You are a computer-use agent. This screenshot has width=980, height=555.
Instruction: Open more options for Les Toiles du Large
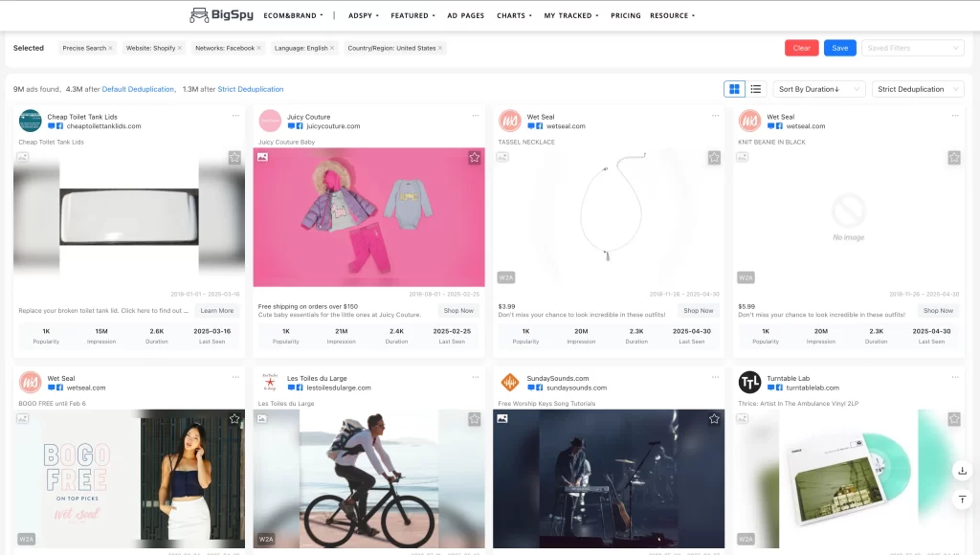(x=476, y=377)
